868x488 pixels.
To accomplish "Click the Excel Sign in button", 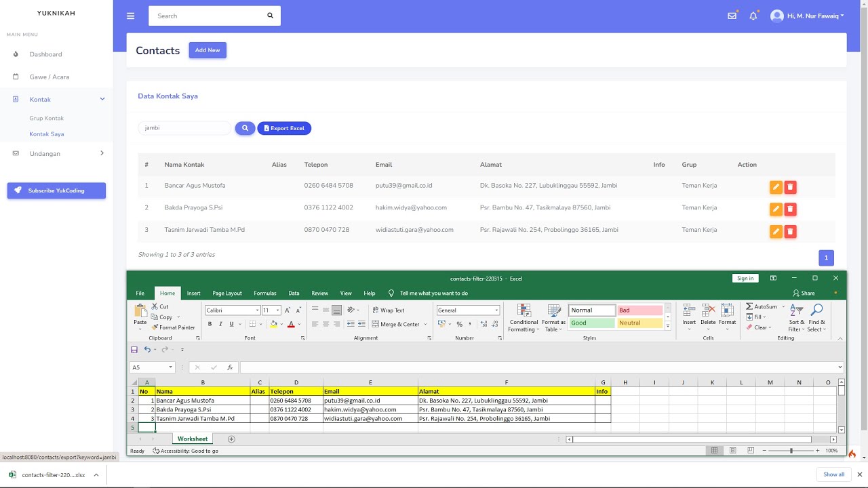I will (745, 278).
